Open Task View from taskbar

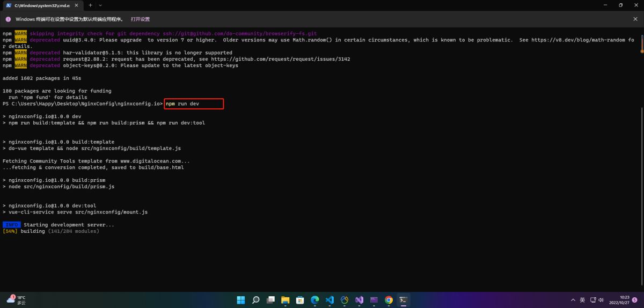[x=271, y=300]
